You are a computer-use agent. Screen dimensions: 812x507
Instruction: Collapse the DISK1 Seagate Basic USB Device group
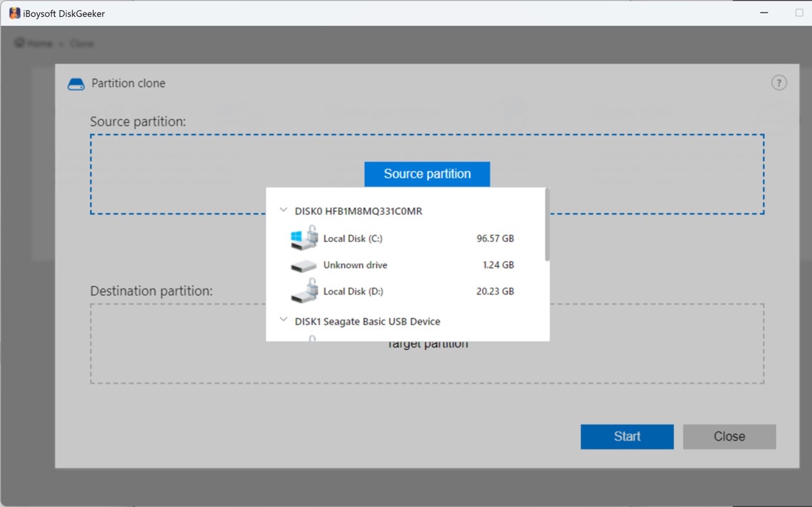pos(283,320)
